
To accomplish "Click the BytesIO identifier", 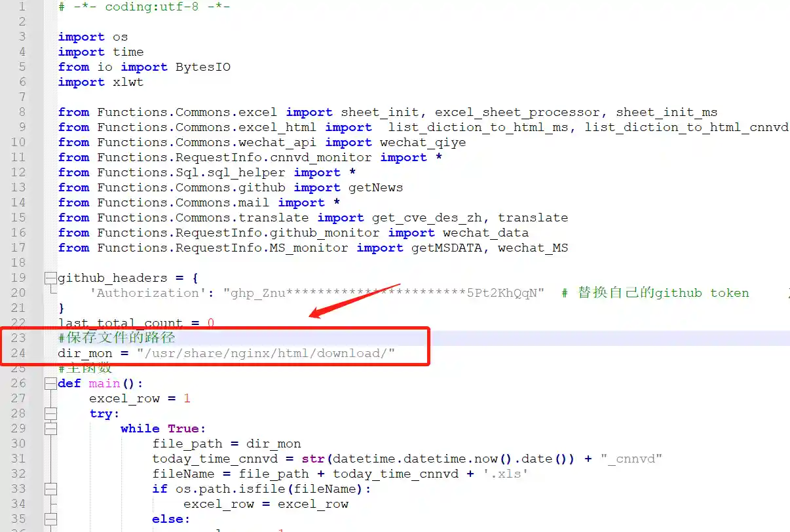I will 203,67.
